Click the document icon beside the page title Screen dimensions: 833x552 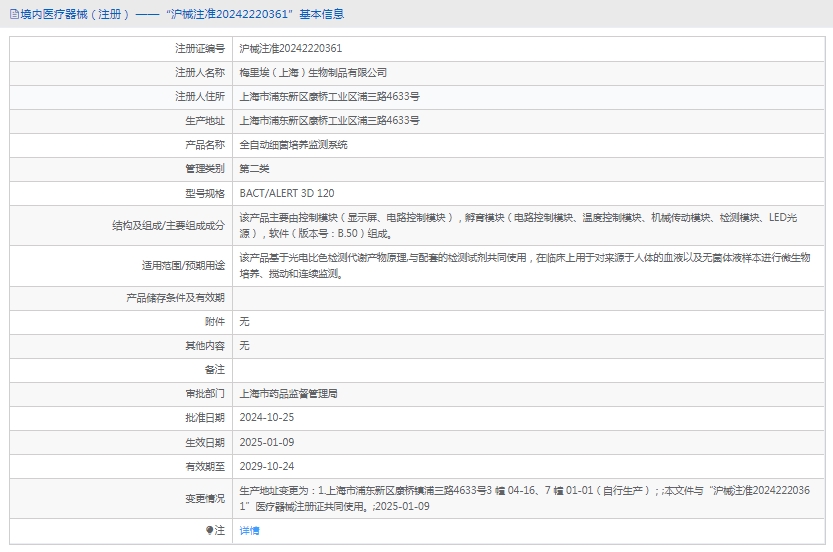(12, 14)
